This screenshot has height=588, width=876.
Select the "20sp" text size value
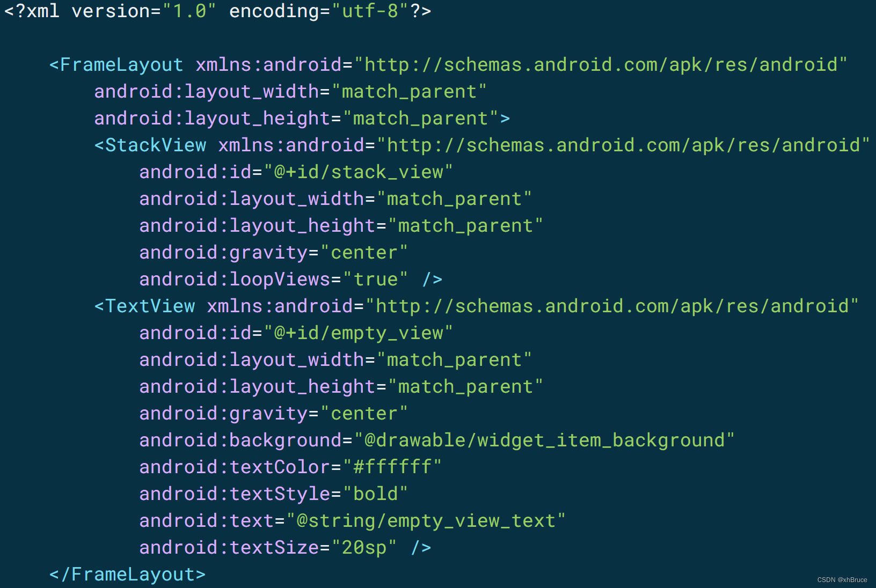point(364,548)
